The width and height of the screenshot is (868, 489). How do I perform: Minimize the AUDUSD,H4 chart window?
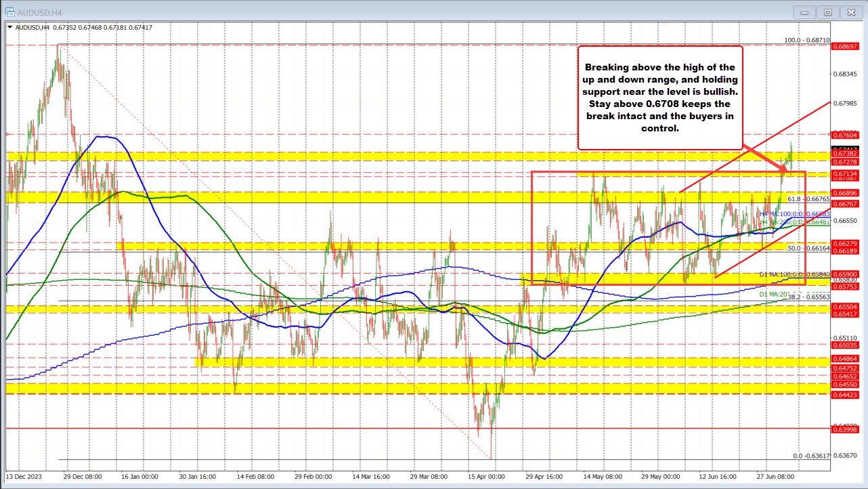(804, 12)
